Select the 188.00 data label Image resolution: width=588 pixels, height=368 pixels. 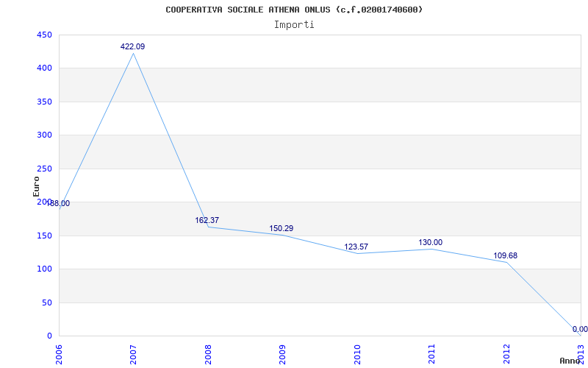58,203
